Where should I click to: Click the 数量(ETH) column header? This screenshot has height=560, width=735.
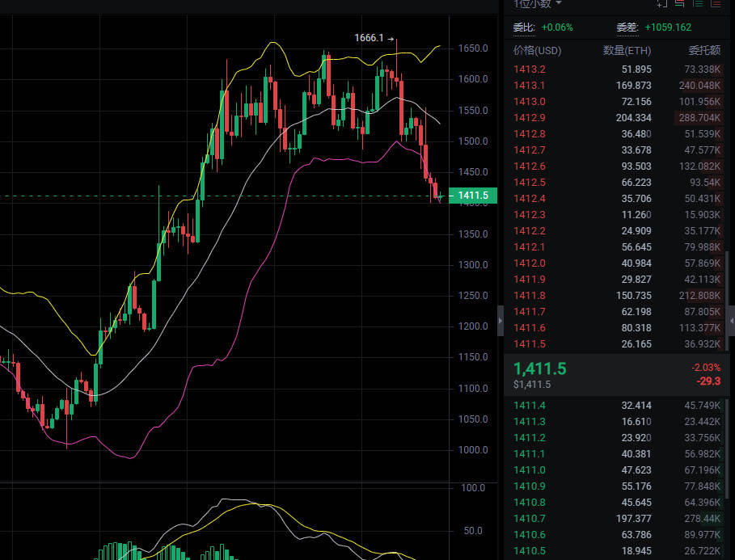point(627,51)
